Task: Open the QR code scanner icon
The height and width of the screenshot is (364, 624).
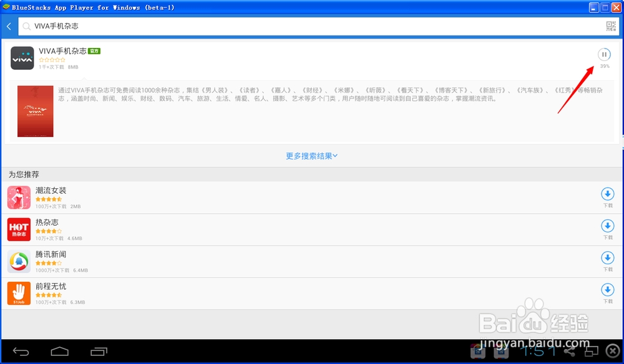Action: [x=611, y=26]
